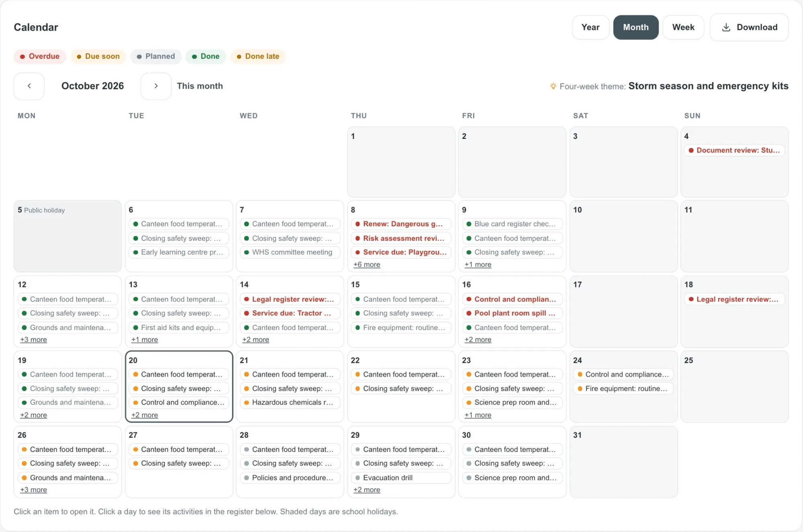The height and width of the screenshot is (532, 803).
Task: Open Pool plant room spill item
Action: pos(512,313)
